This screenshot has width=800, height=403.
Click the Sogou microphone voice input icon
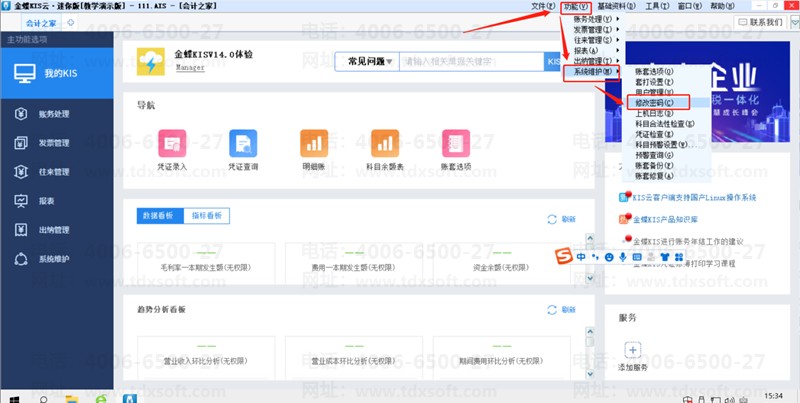622,257
